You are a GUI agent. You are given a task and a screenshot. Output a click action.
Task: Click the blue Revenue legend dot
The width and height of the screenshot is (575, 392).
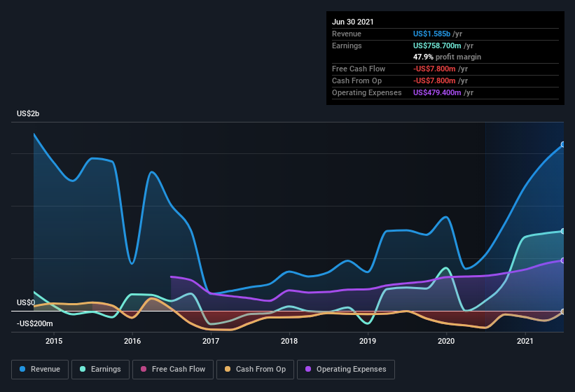[x=22, y=369]
